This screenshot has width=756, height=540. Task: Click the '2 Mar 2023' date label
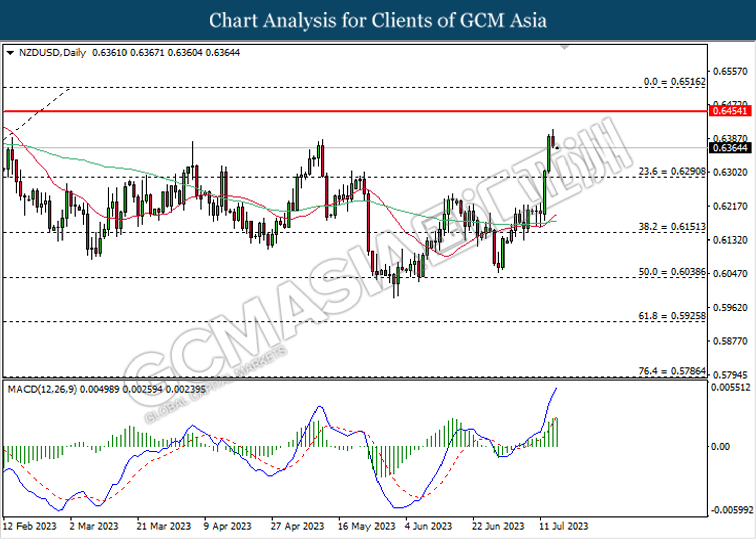pos(94,526)
